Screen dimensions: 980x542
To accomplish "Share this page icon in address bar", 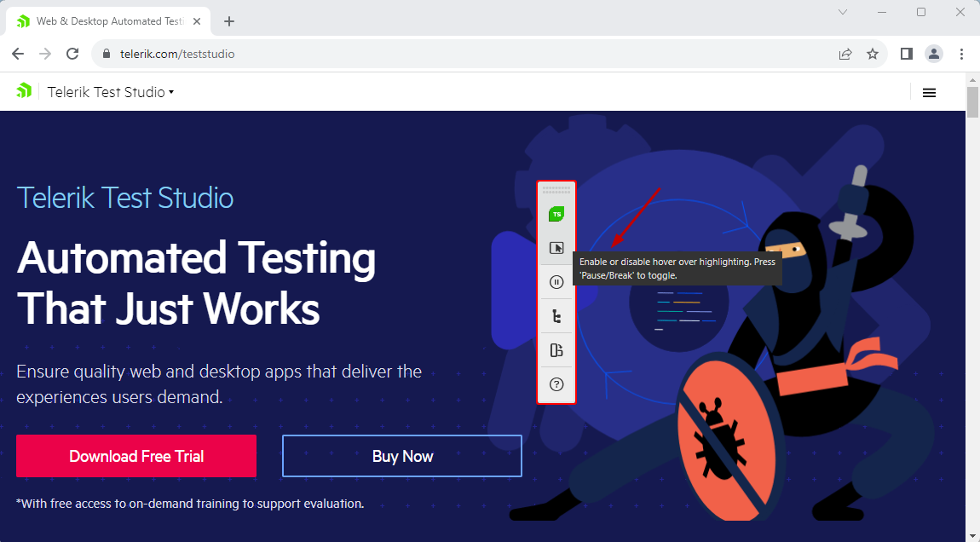I will [845, 54].
